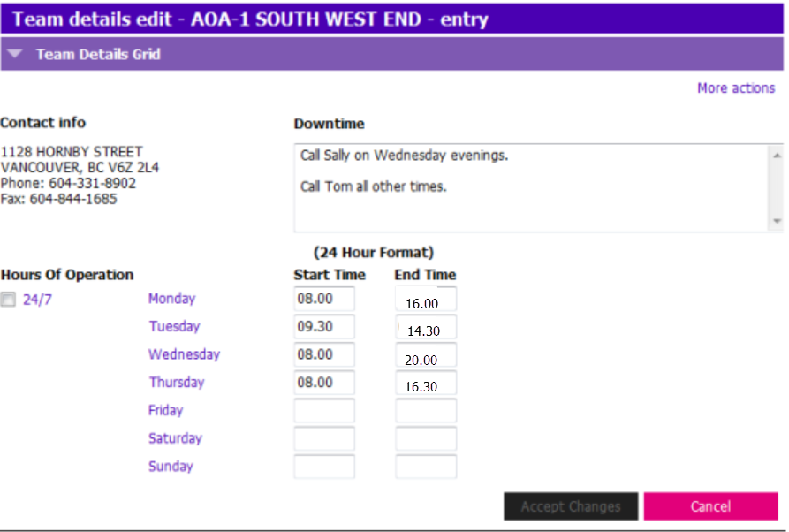Click the empty Saturday end time field

(x=426, y=438)
